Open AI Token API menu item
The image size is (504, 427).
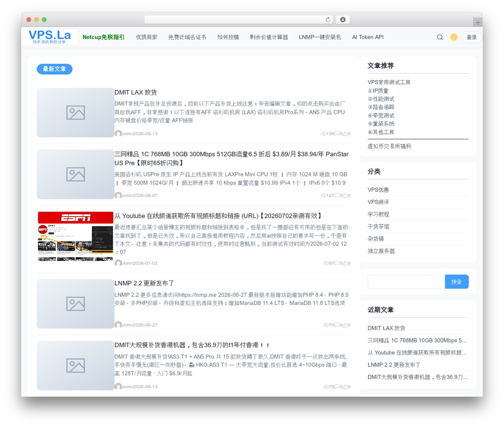(x=368, y=37)
